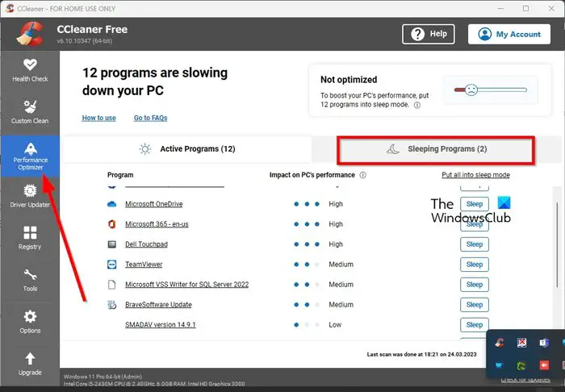Open Custom Clean section

coord(30,112)
